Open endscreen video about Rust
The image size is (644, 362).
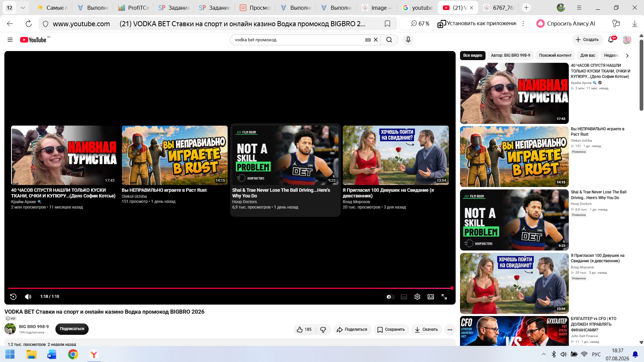pos(175,155)
